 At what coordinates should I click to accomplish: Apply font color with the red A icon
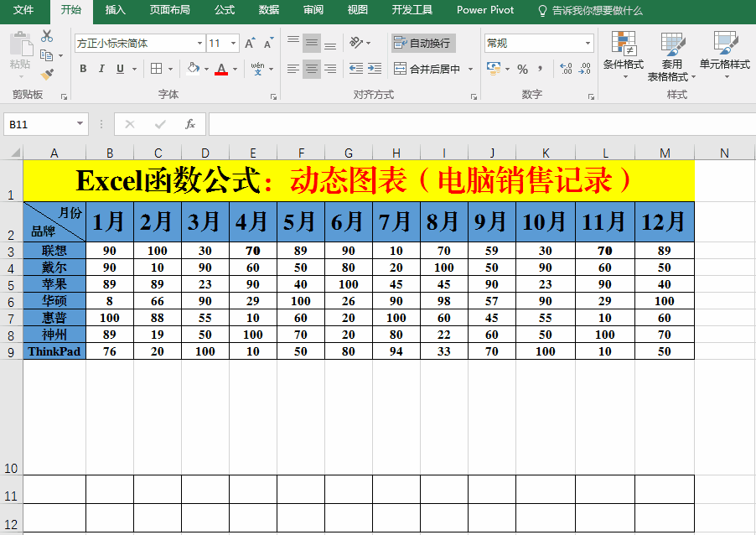(x=221, y=69)
